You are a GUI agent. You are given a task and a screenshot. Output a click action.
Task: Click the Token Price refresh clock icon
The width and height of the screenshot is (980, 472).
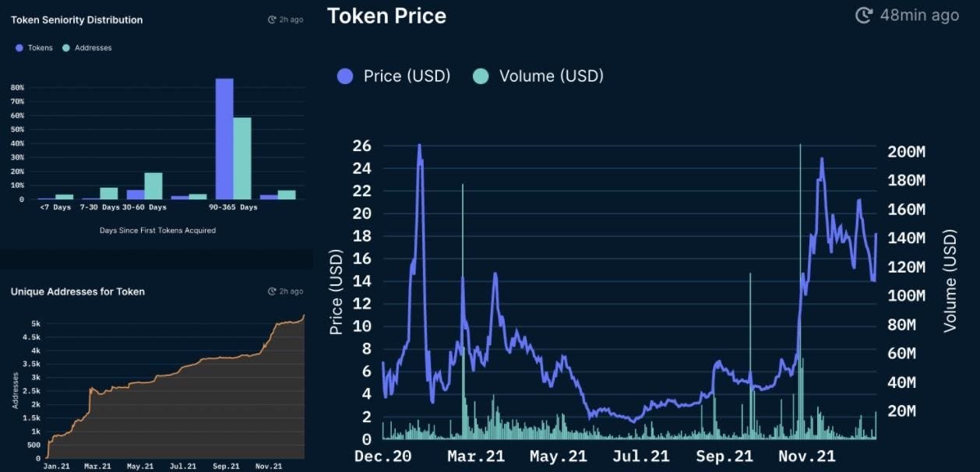(864, 16)
